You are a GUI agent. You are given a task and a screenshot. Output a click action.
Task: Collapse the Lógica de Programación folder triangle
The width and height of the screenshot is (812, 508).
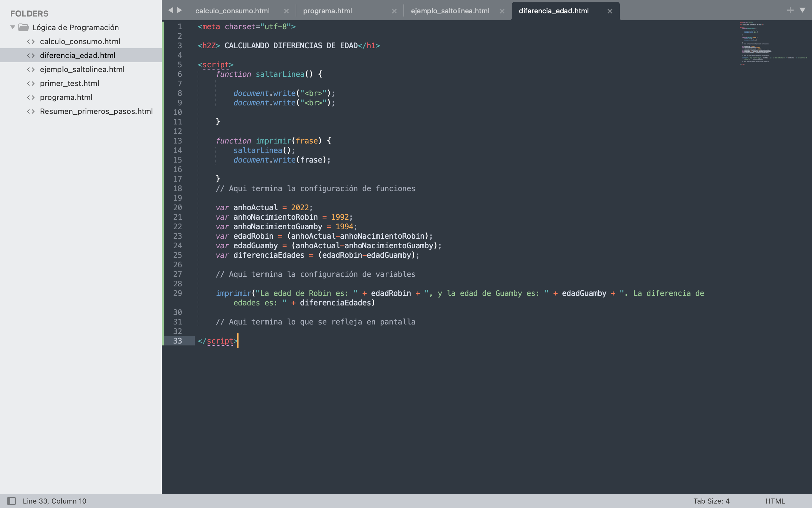(x=12, y=27)
